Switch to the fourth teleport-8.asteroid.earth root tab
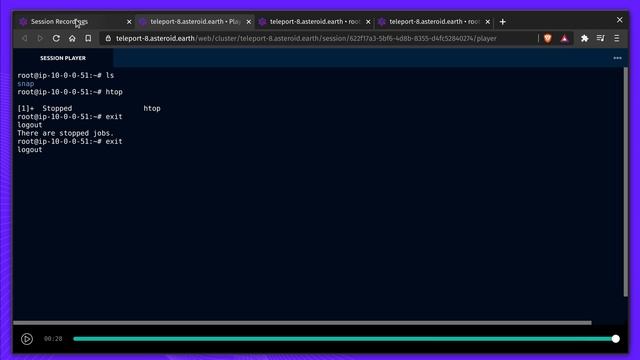This screenshot has width=640, height=360. click(434, 22)
